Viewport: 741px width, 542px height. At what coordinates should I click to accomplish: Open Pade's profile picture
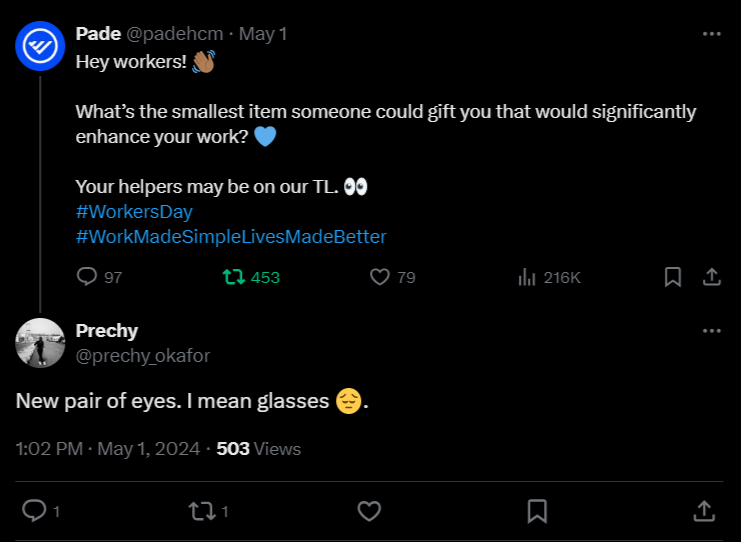[x=40, y=46]
